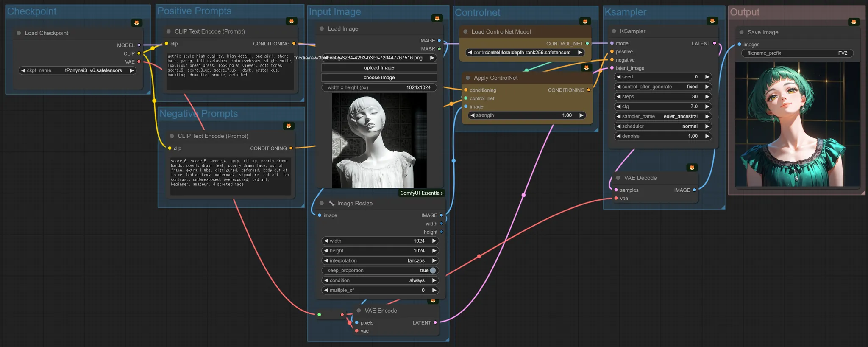The image size is (868, 347).
Task: Click the right arrow to increase steps
Action: click(x=707, y=97)
